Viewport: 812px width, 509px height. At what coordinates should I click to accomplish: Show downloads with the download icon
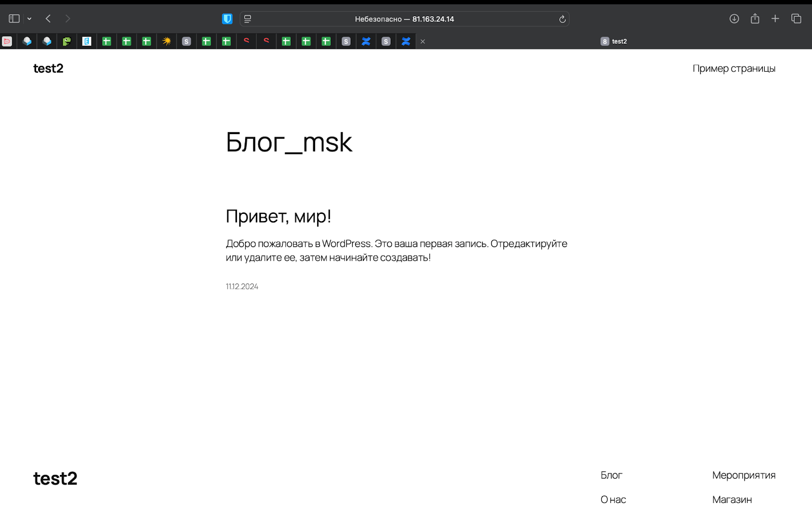(x=734, y=19)
